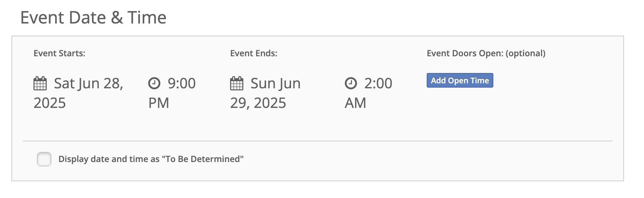Image resolution: width=644 pixels, height=198 pixels.
Task: Open the end date picker showing Sun Jun
Action: (265, 93)
